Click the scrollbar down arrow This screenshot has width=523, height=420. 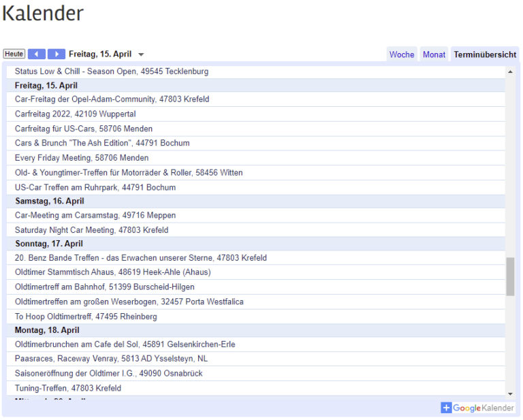coord(510,393)
